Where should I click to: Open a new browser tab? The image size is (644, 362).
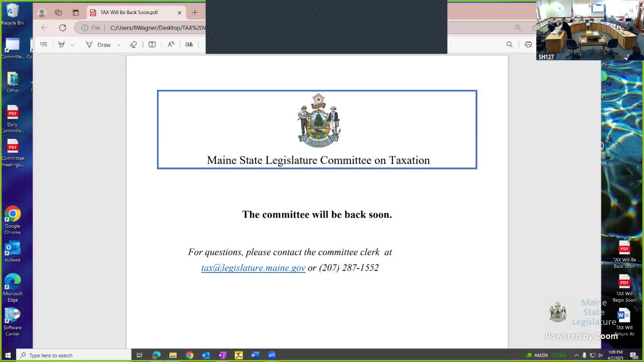point(195,13)
